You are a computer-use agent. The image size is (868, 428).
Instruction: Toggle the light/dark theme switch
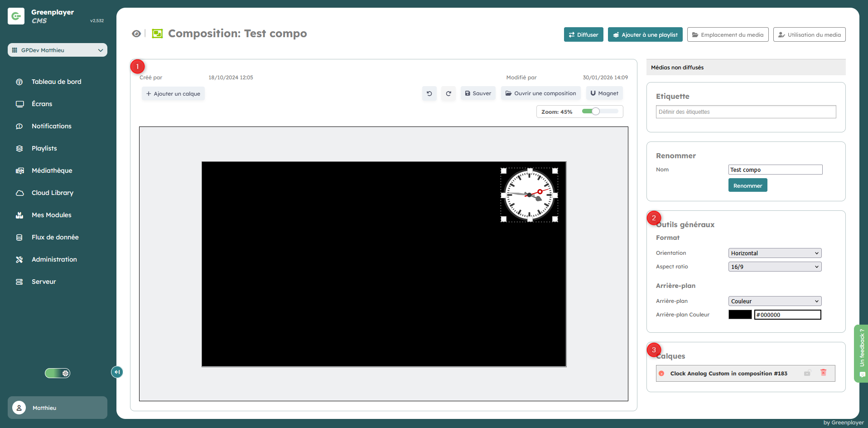click(x=58, y=373)
